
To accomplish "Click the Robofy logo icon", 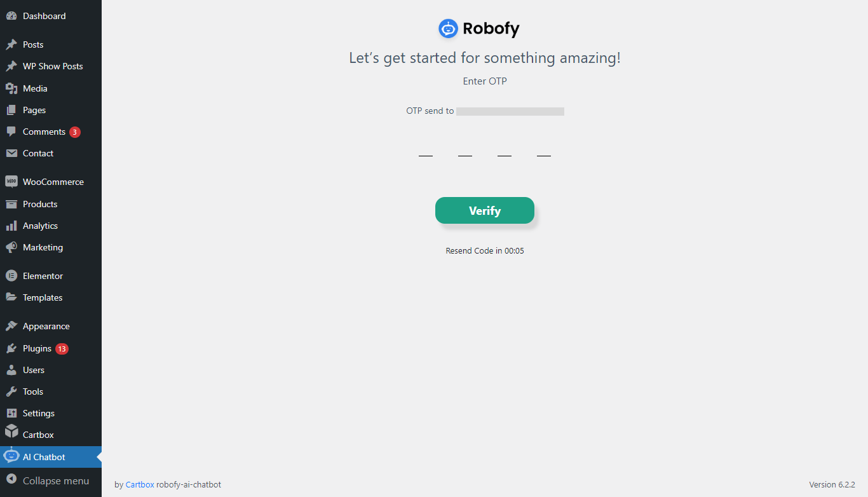I will [448, 29].
